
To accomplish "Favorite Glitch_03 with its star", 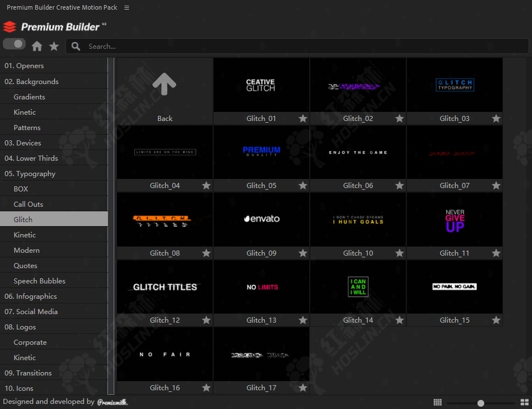I will coord(496,118).
